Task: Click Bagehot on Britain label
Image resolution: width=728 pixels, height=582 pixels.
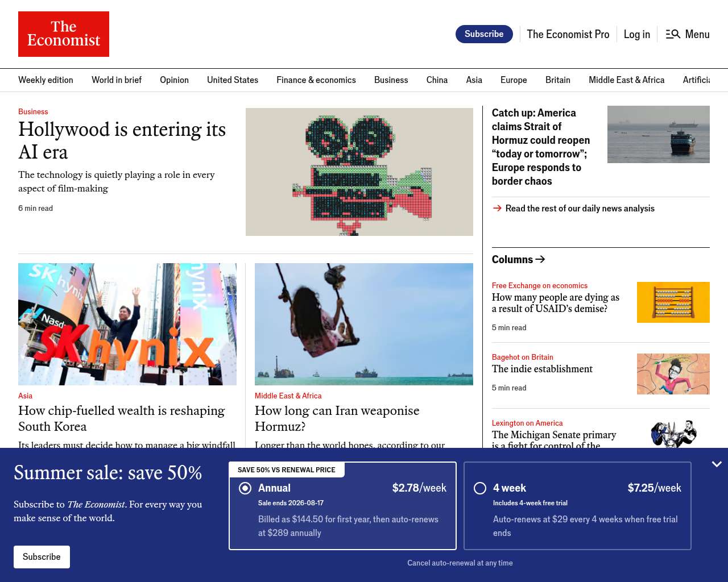Action: tap(523, 357)
